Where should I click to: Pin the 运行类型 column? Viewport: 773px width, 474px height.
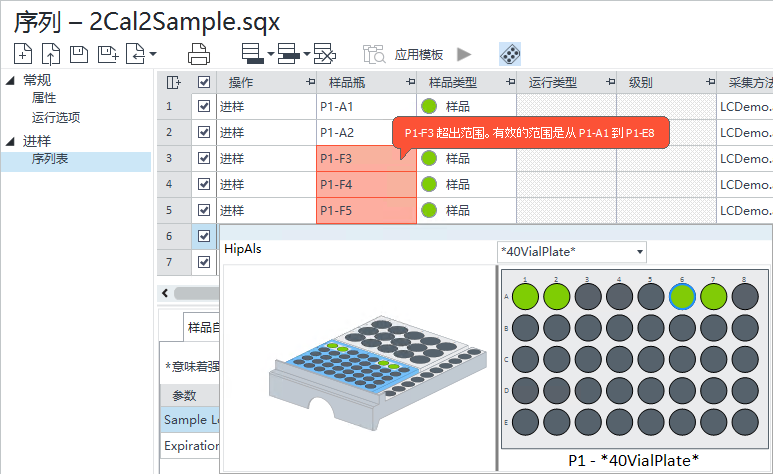click(x=610, y=82)
